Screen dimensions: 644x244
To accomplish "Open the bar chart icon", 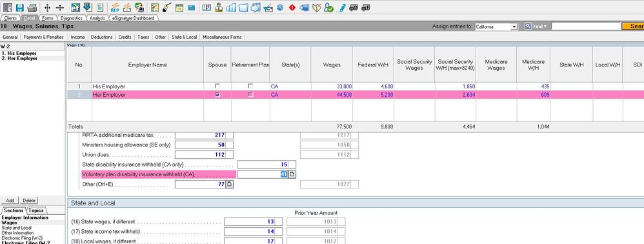I will (231, 7).
